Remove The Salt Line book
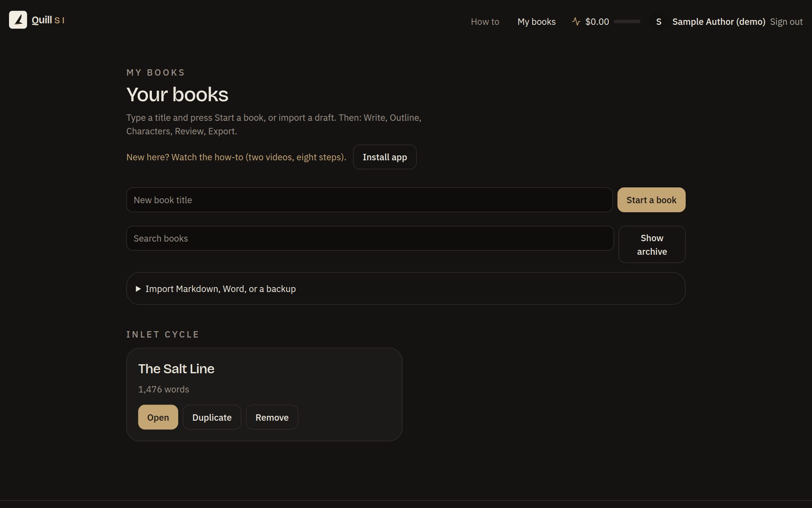Viewport: 812px width, 508px height. tap(272, 417)
